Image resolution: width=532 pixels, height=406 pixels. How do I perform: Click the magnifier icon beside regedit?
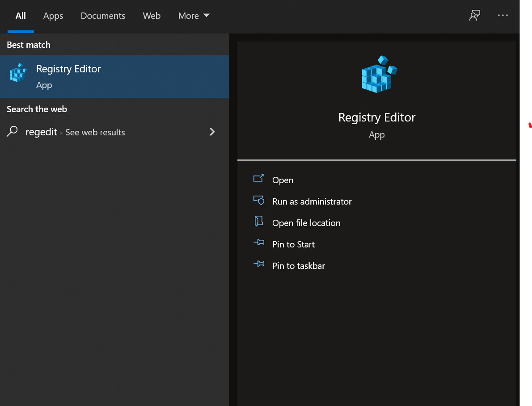point(13,131)
